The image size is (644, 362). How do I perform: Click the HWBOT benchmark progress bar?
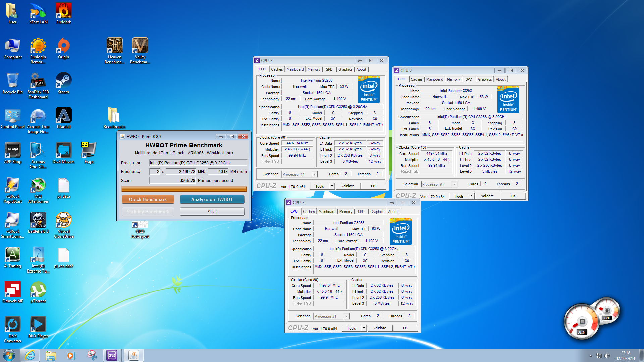(x=184, y=189)
